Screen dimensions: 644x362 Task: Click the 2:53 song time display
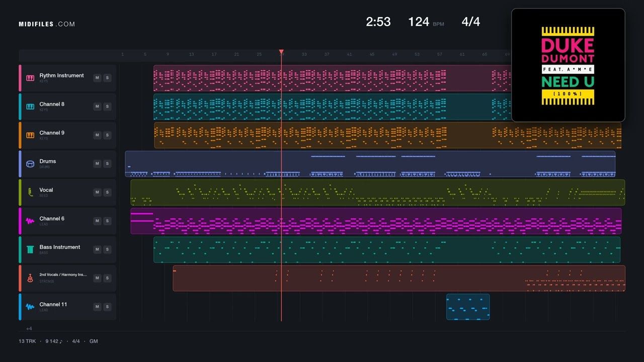click(378, 22)
